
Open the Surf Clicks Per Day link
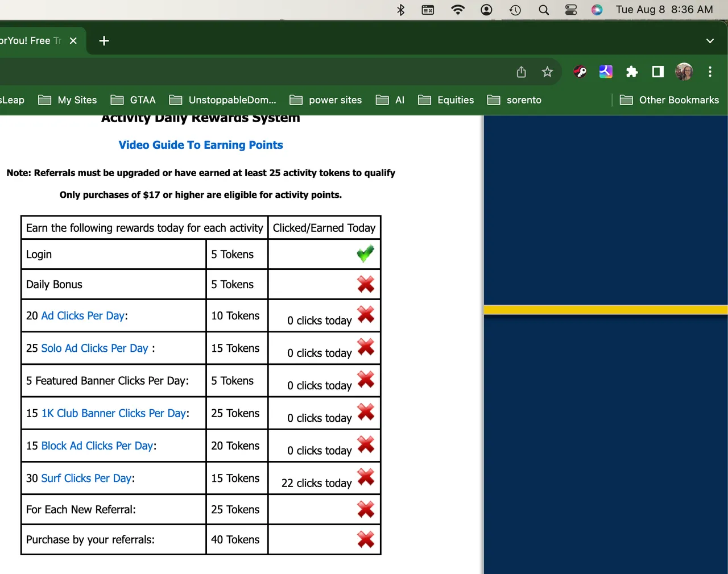click(86, 478)
